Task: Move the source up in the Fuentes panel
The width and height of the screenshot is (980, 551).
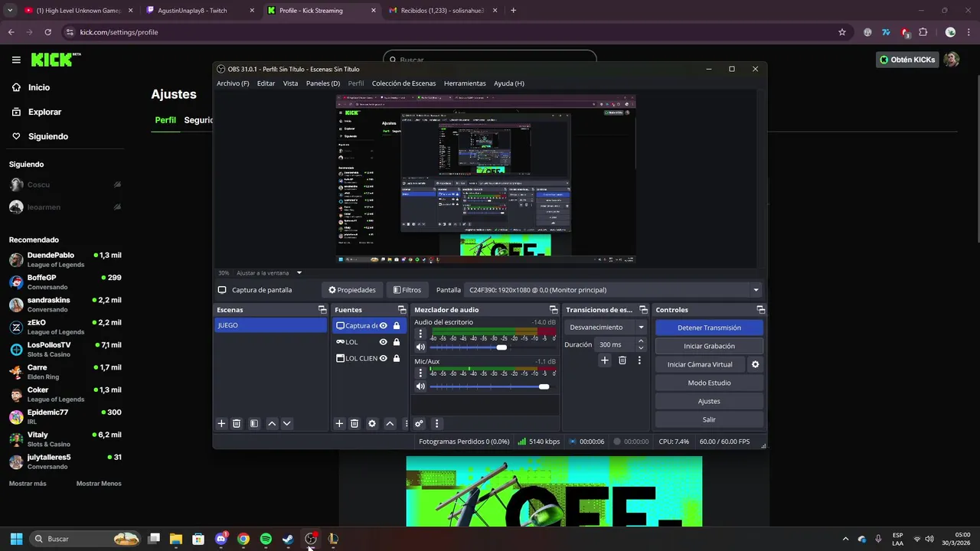Action: 390,423
